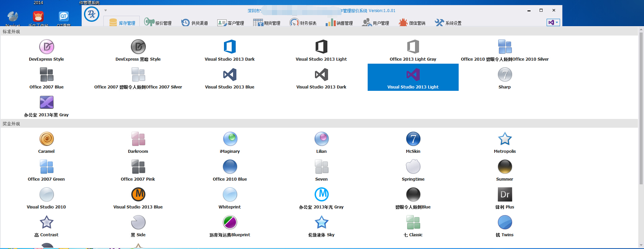Apply Office 2013 Light Gray skin
The width and height of the screenshot is (644, 249).
click(x=413, y=50)
